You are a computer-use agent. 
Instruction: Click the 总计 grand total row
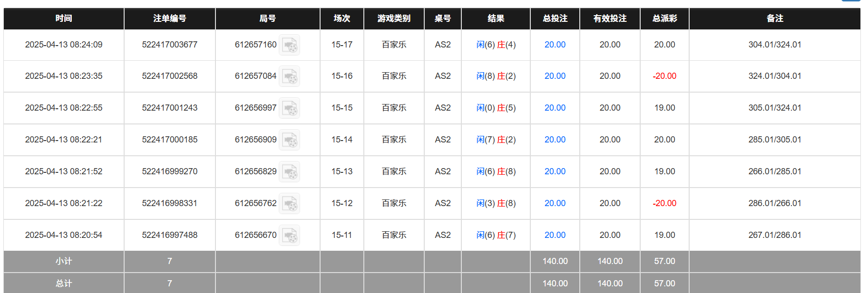pos(63,283)
